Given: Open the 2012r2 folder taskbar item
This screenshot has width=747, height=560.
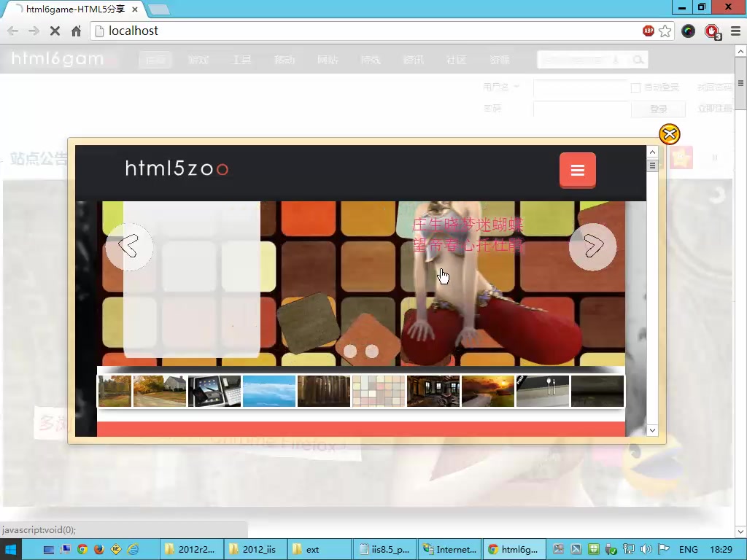Looking at the screenshot, I should click(x=190, y=549).
